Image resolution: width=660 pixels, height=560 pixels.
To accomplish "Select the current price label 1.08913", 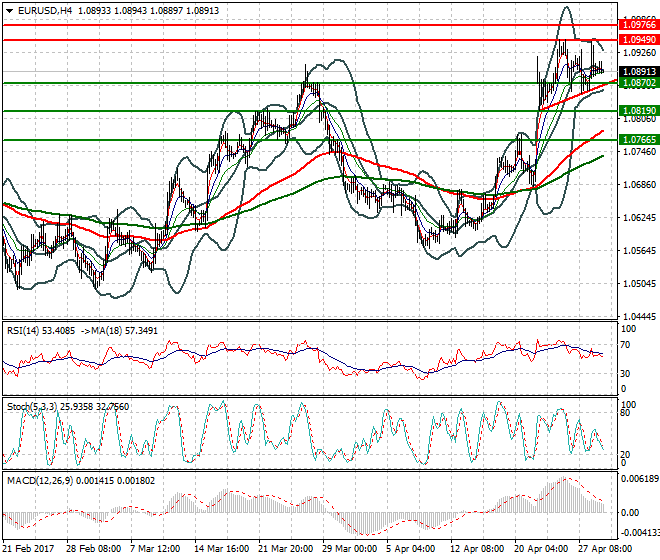I will pyautogui.click(x=639, y=72).
